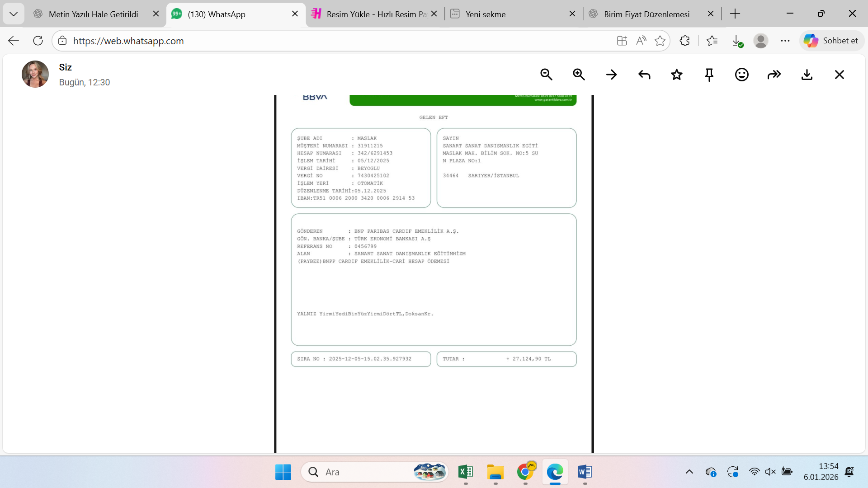Reply to this image with curved arrow
This screenshot has height=488, width=868.
(644, 75)
